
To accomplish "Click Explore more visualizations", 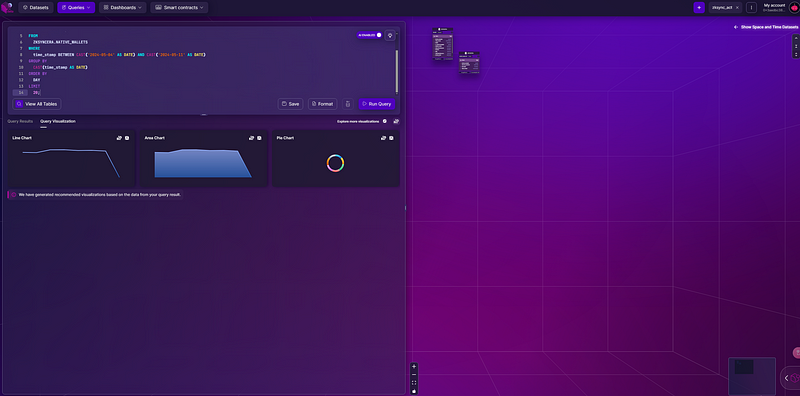I will tap(358, 121).
